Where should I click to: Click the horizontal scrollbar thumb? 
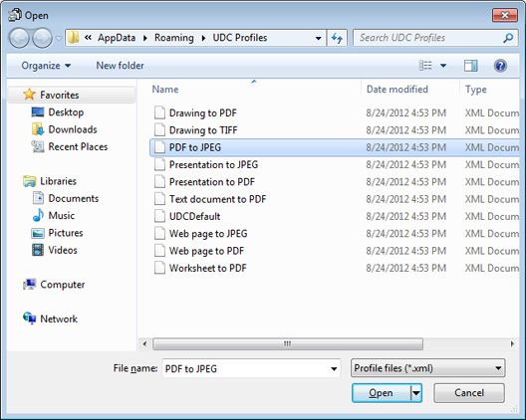click(288, 344)
